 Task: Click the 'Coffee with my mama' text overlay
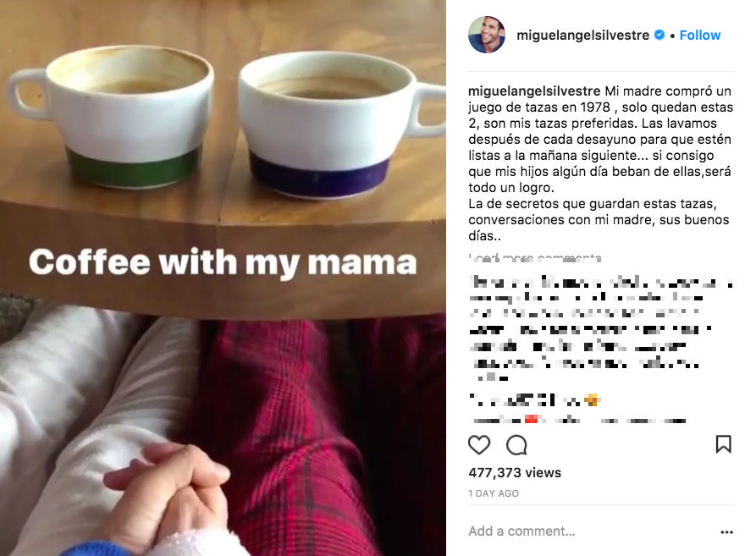[223, 262]
